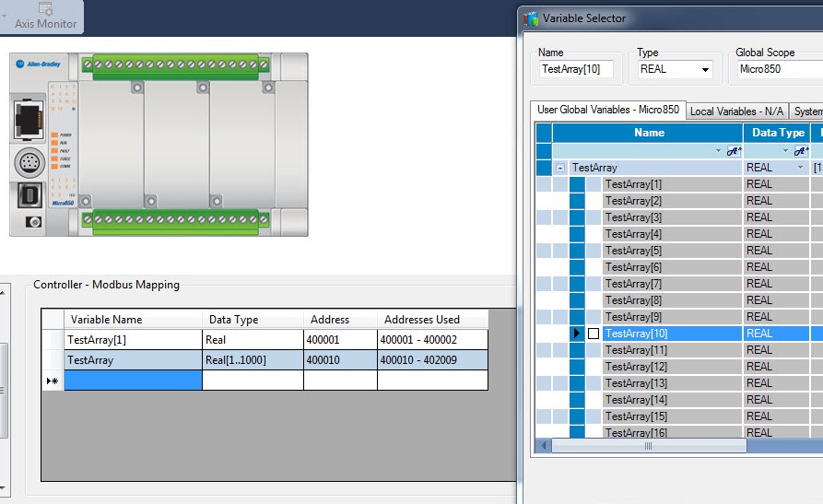Click the Variable Name column header
Screen dimensions: 823x504
[x=133, y=319]
